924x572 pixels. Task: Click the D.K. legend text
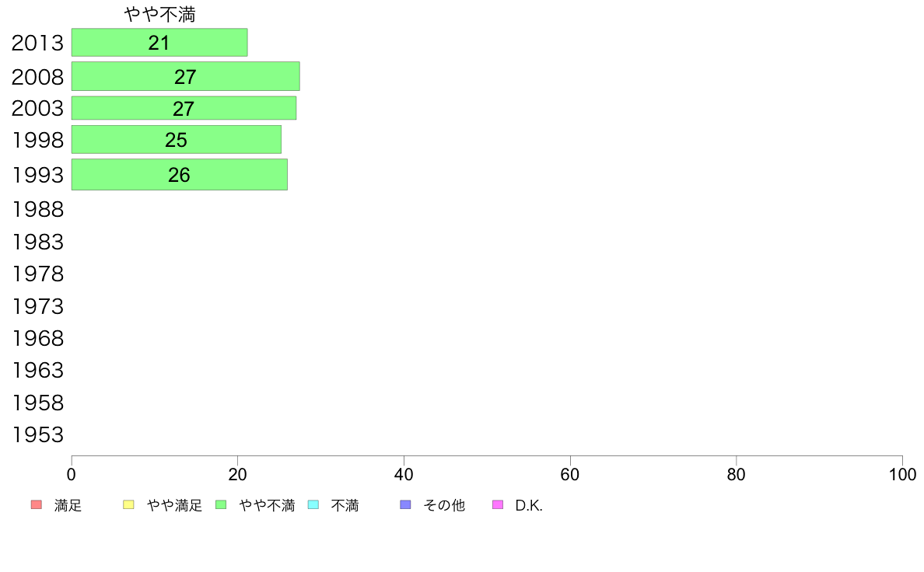tap(529, 505)
